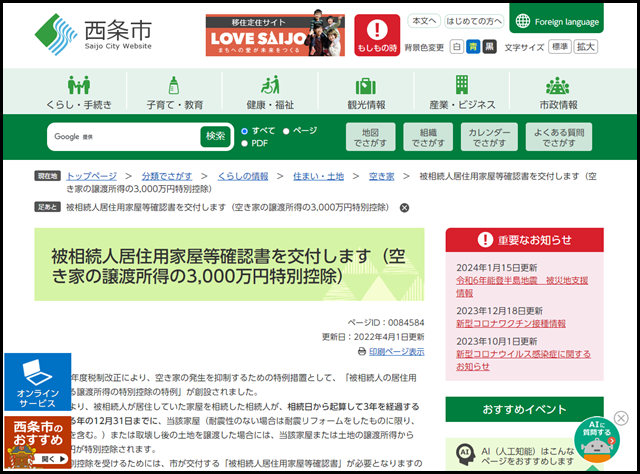Open the もしもの時 emergency button
The height and width of the screenshot is (474, 640).
click(377, 35)
